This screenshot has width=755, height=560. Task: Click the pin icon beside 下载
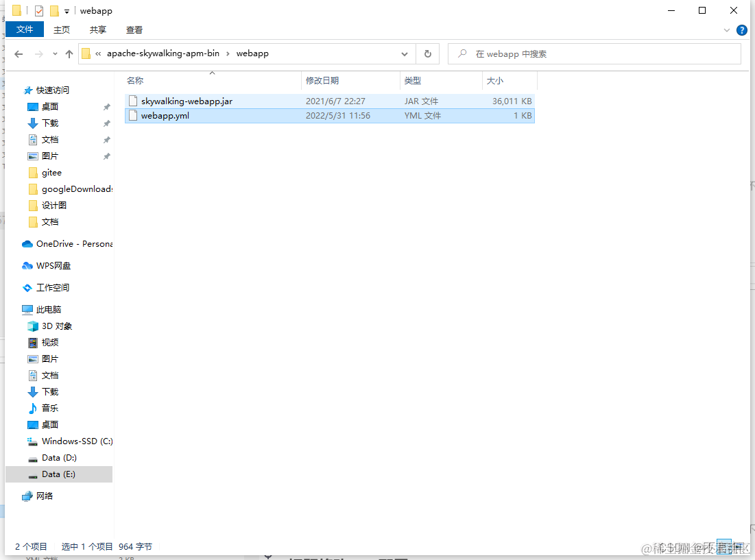click(107, 123)
